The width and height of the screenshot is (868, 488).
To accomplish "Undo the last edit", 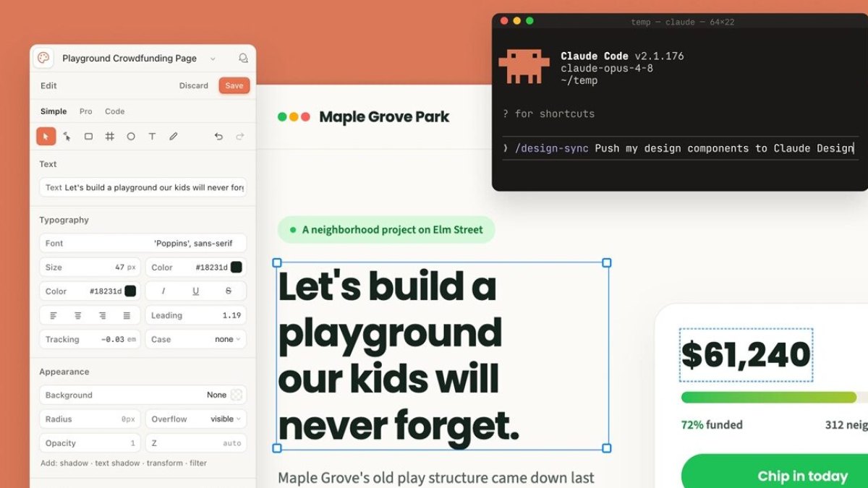I will click(x=218, y=136).
